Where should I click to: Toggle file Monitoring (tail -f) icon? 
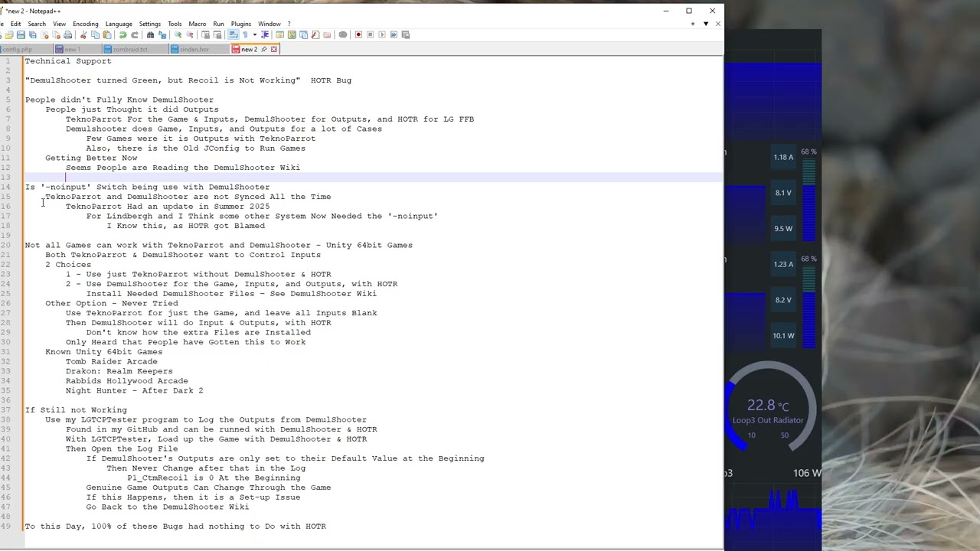click(x=342, y=34)
